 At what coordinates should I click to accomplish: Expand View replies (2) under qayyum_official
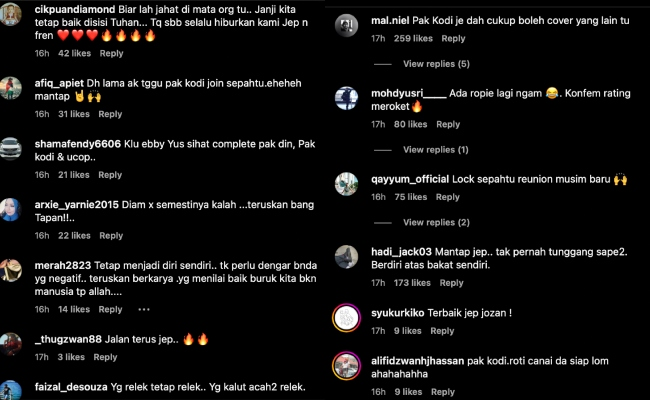(x=436, y=223)
